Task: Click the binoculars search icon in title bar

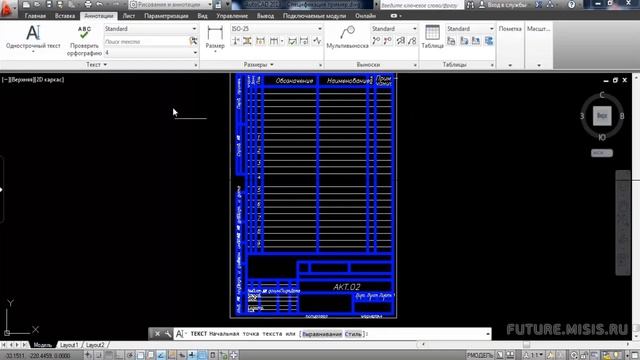Action: click(470, 5)
